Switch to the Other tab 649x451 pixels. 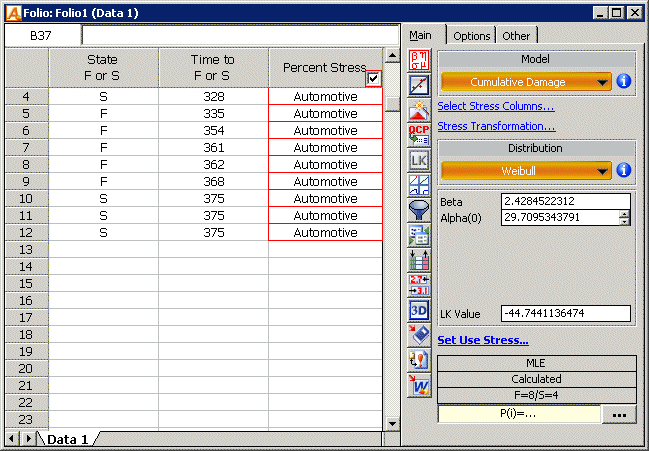coord(517,36)
